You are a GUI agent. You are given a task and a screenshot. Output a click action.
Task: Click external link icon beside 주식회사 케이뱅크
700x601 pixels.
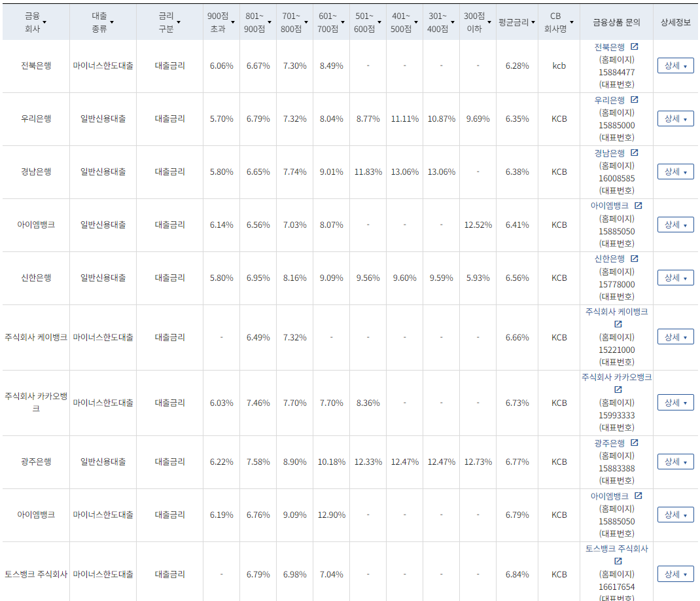coord(617,324)
